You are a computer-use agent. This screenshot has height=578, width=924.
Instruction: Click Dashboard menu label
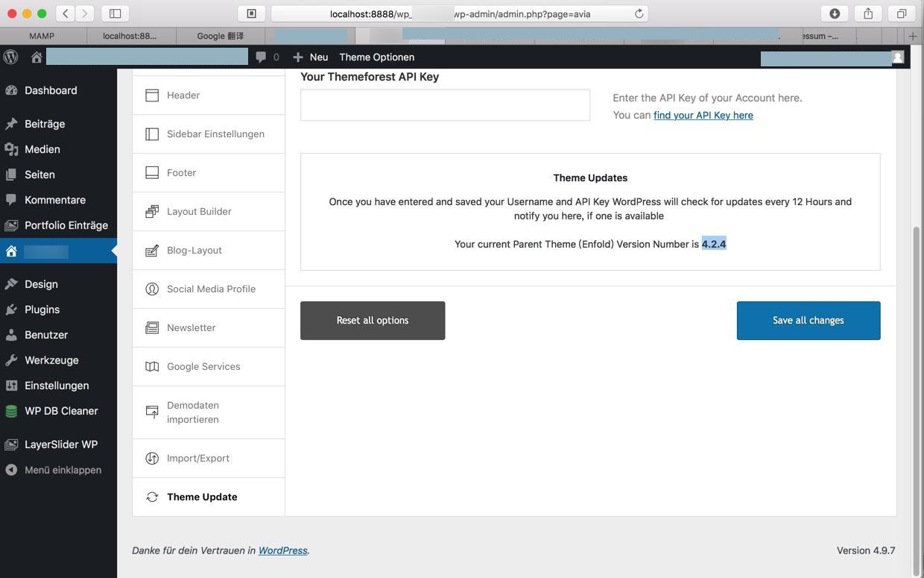(x=51, y=90)
